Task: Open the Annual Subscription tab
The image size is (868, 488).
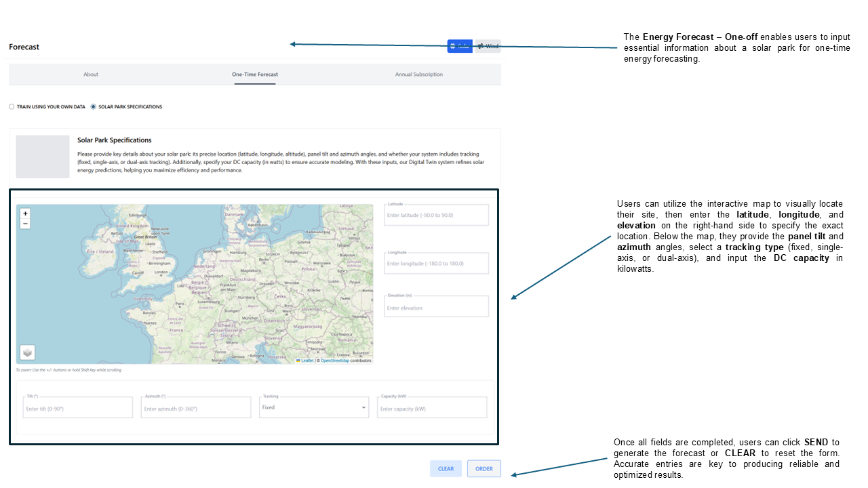Action: click(419, 75)
